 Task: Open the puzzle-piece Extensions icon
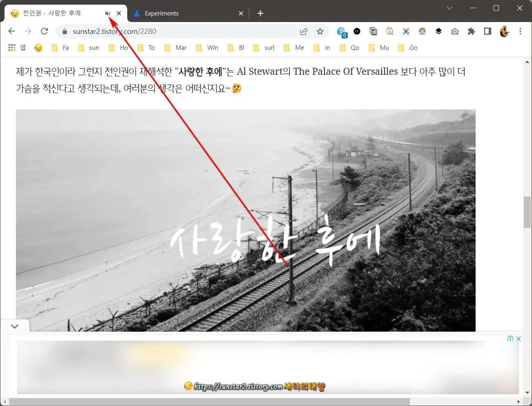coord(471,31)
